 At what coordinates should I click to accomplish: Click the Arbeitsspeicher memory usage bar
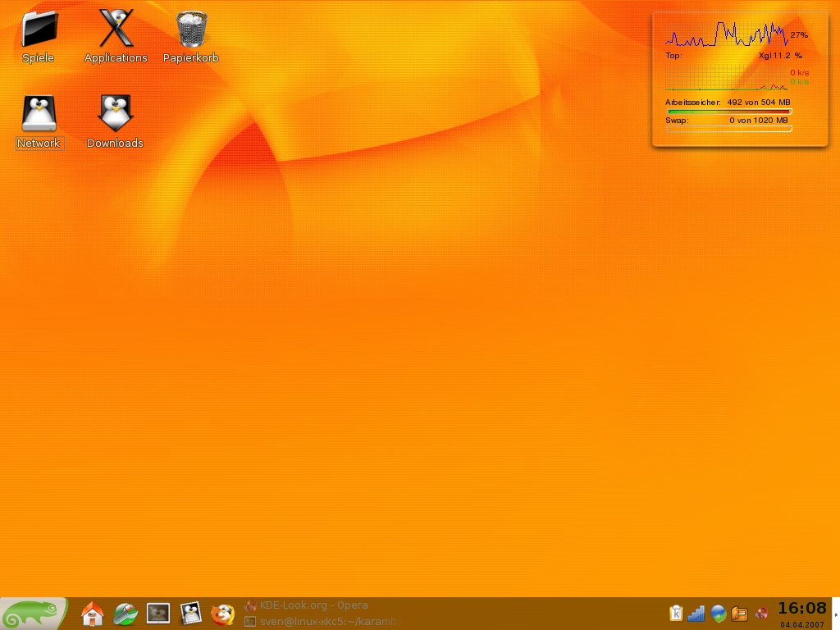point(729,112)
